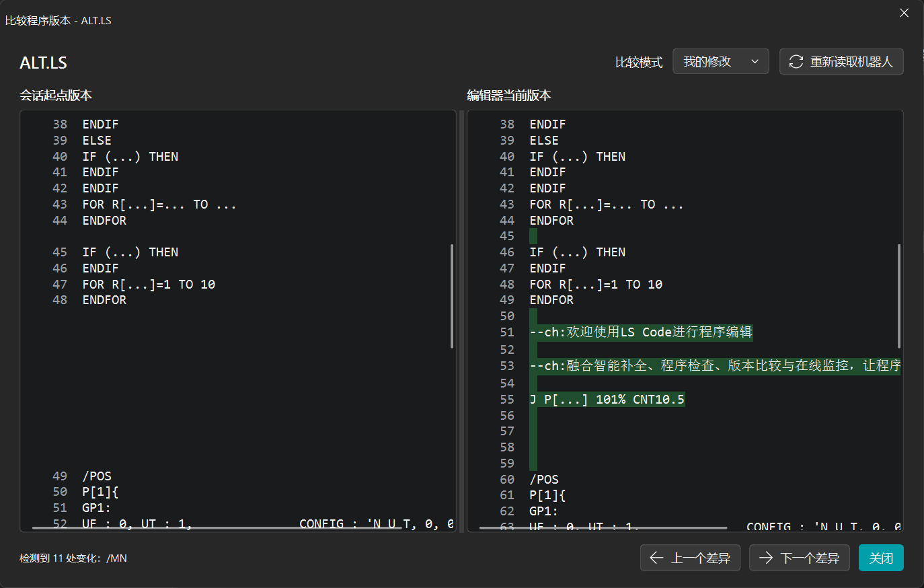Click the 编辑器当前版本 pane title
This screenshot has width=924, height=588.
[509, 96]
